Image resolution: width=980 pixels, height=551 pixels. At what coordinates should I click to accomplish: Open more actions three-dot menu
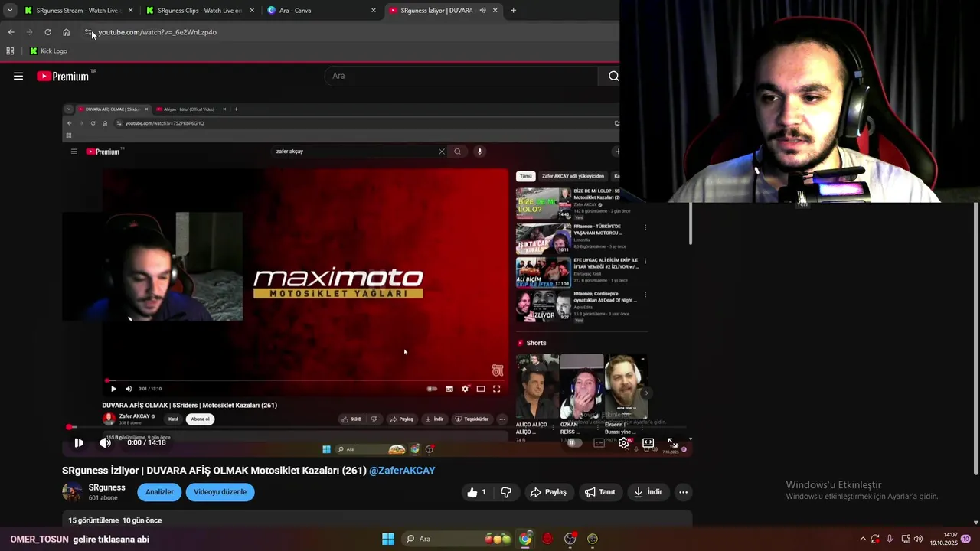683,492
